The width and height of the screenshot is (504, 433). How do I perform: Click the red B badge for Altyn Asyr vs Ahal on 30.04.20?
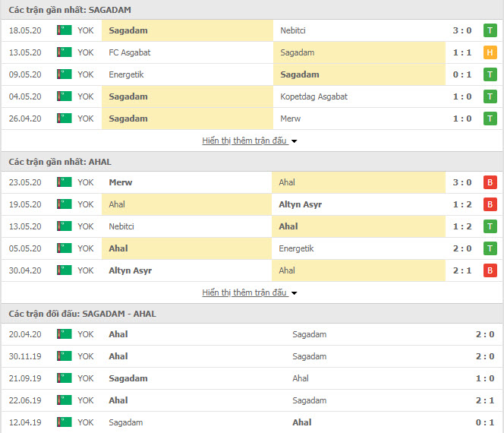click(x=490, y=270)
